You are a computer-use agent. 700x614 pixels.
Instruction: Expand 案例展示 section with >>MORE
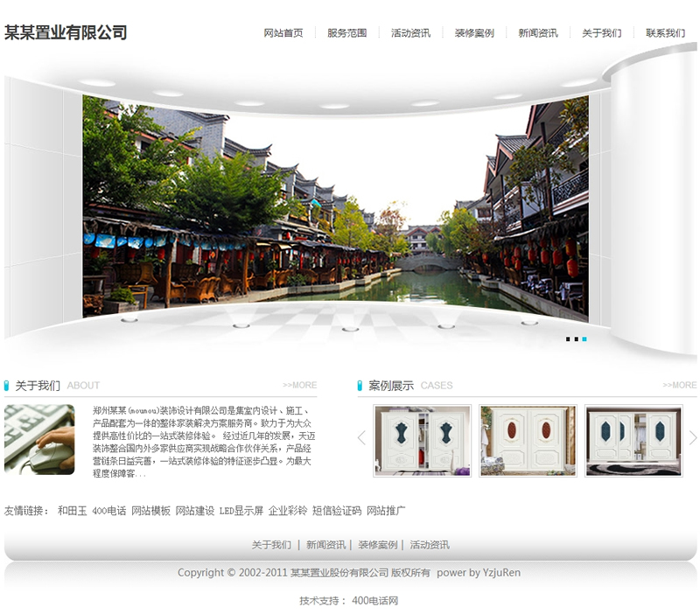coord(679,385)
